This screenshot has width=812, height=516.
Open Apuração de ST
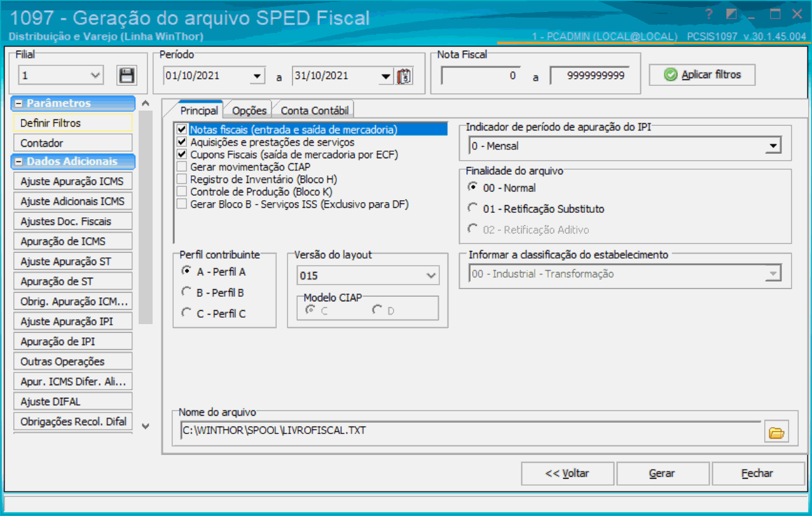72,282
